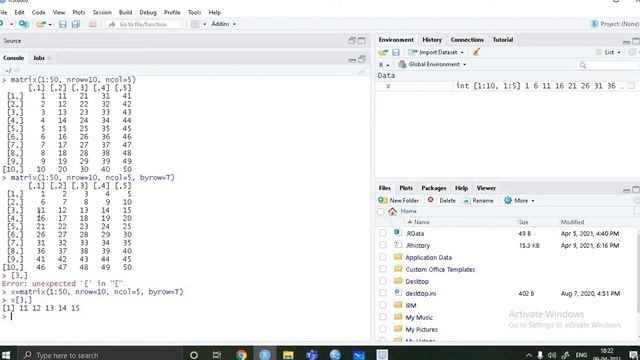Open the Mail app from taskbar
This screenshot has width=640, height=360.
pos(359,354)
